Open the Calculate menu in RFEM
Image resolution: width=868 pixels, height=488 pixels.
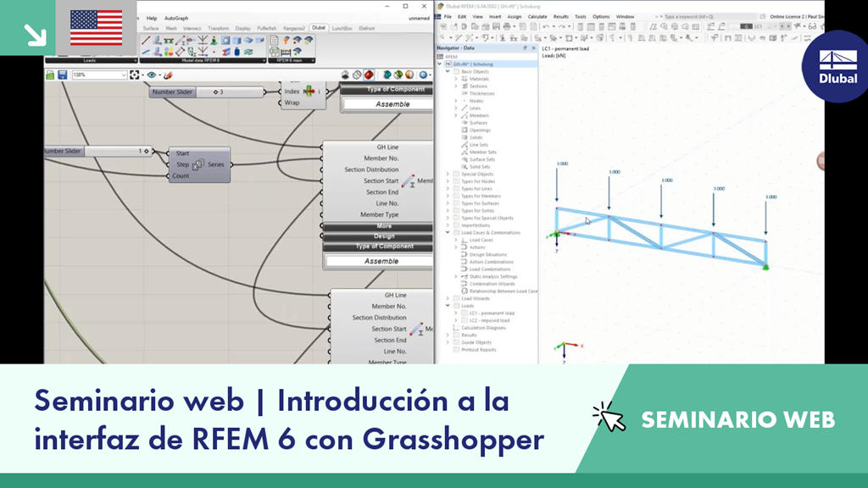point(537,17)
